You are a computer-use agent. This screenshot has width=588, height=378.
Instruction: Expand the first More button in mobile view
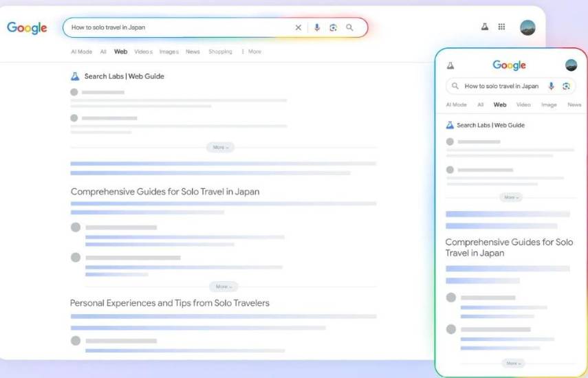pos(510,197)
